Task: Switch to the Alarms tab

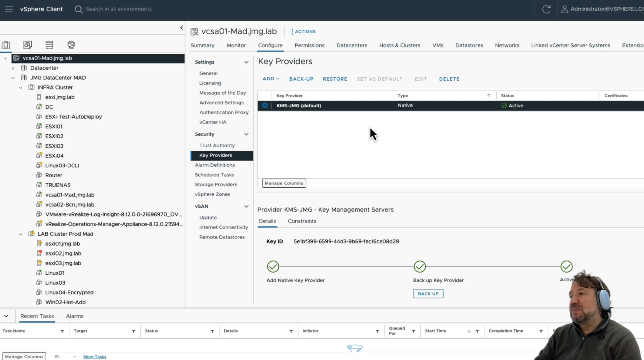Action: click(x=75, y=316)
